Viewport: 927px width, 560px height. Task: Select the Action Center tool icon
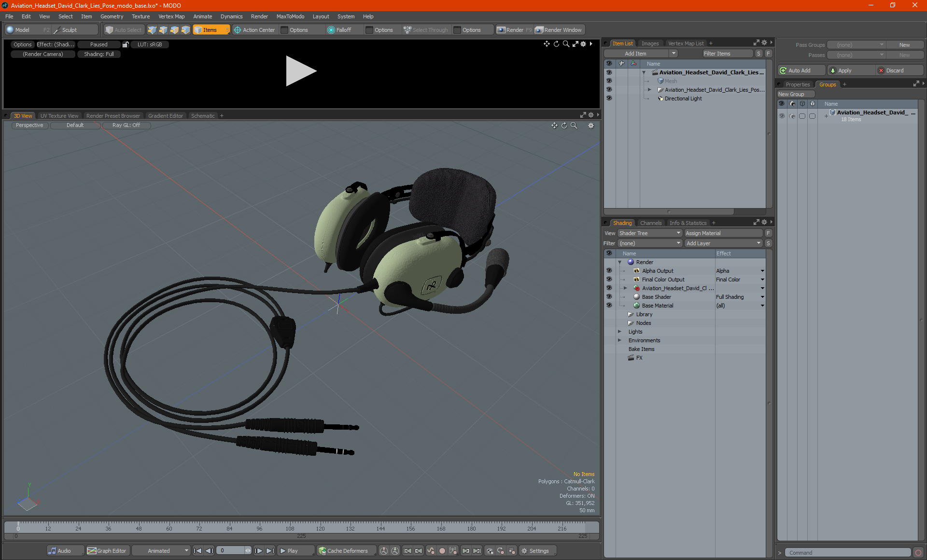click(238, 30)
